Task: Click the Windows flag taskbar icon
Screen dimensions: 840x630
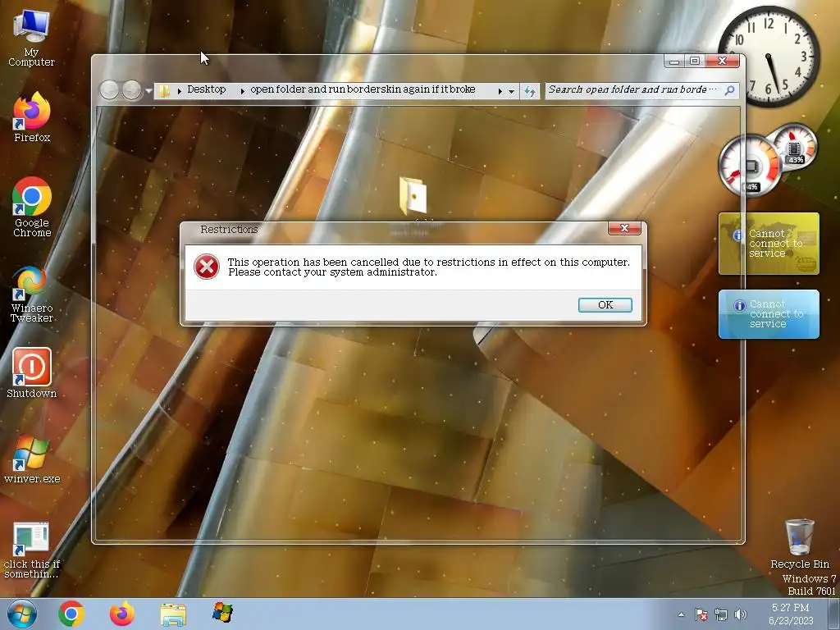Action: (222, 612)
